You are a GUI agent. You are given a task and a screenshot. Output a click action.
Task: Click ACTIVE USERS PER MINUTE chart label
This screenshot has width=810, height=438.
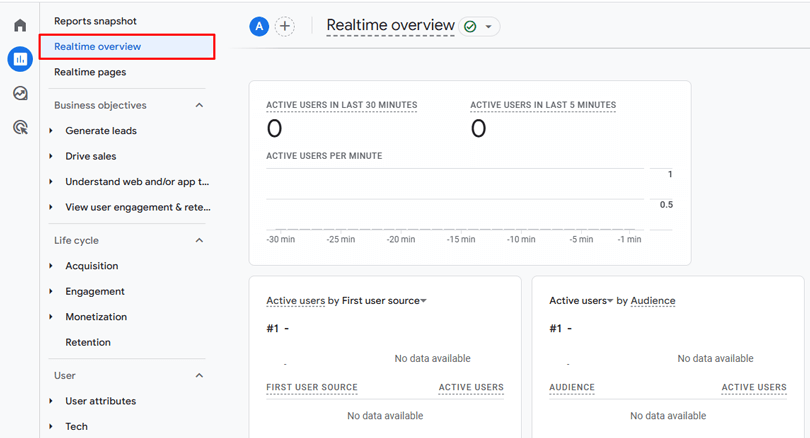coord(324,156)
